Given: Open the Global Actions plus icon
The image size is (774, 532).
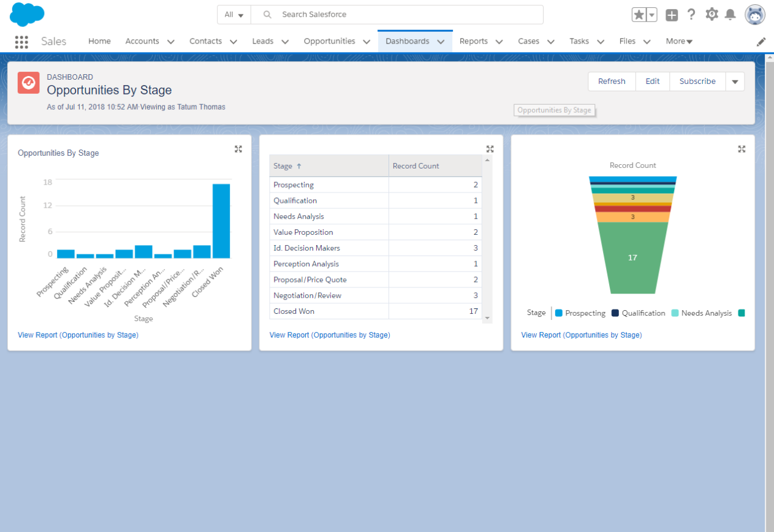Looking at the screenshot, I should click(672, 15).
